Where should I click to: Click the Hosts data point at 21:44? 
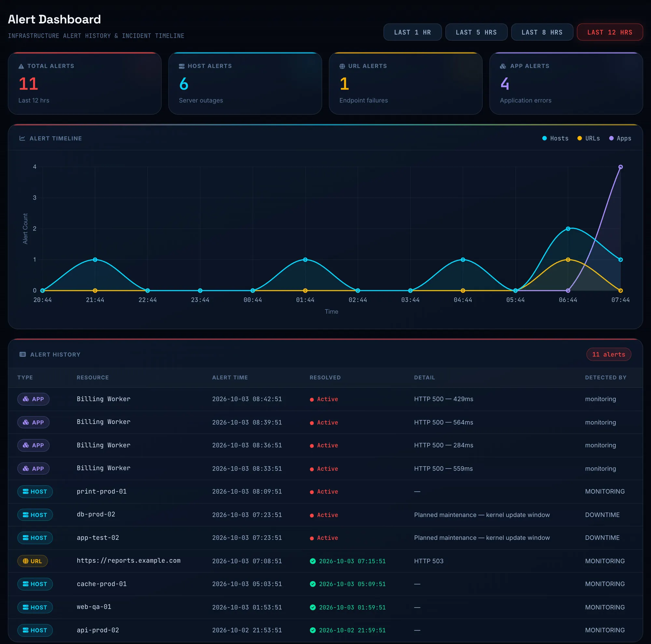coord(95,260)
